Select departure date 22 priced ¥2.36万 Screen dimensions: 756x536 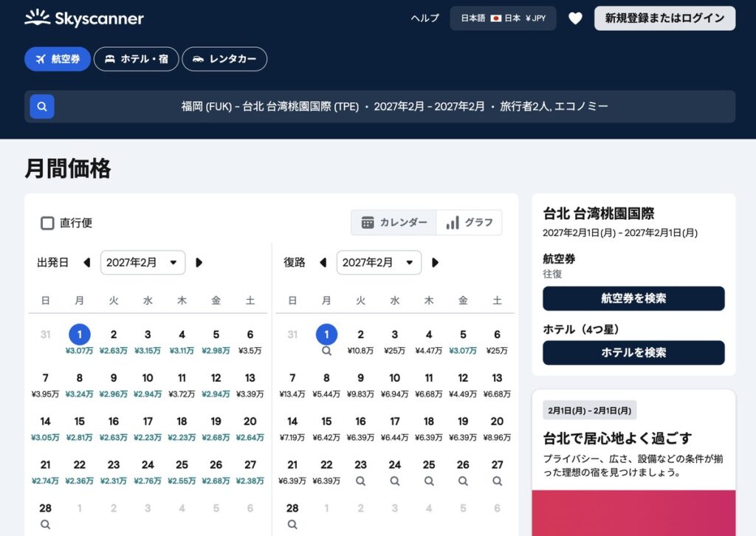80,471
